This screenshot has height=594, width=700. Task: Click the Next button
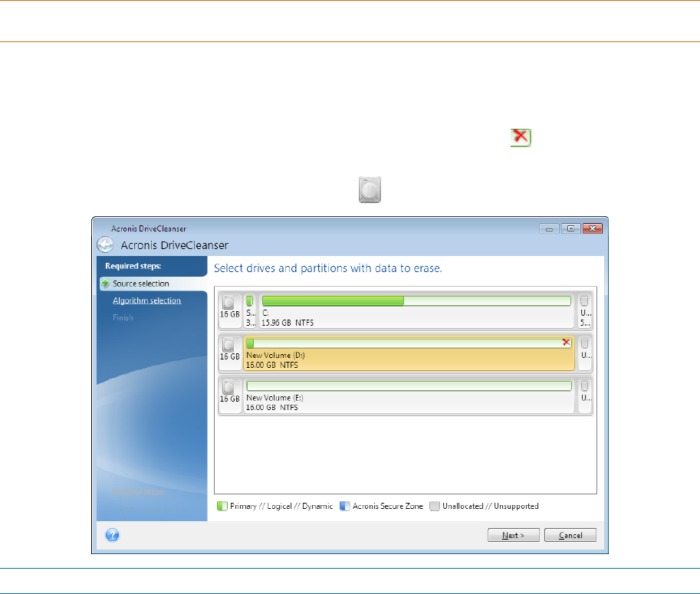514,535
